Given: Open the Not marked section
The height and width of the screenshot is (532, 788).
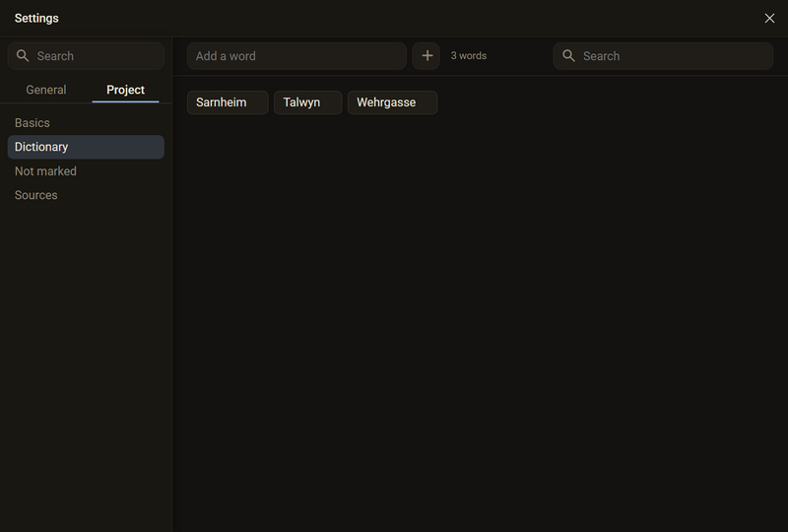Looking at the screenshot, I should click(86, 171).
